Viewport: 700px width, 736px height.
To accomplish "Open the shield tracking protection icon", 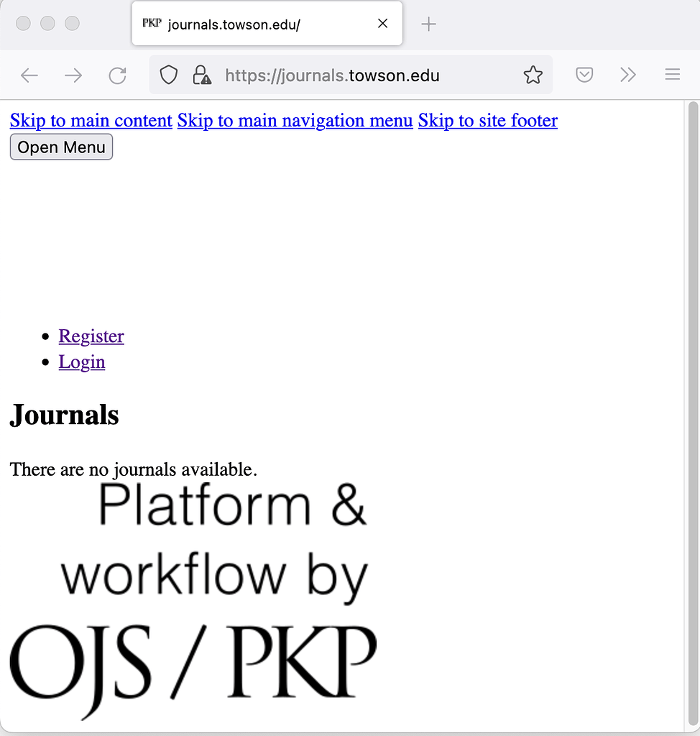I will click(x=168, y=75).
